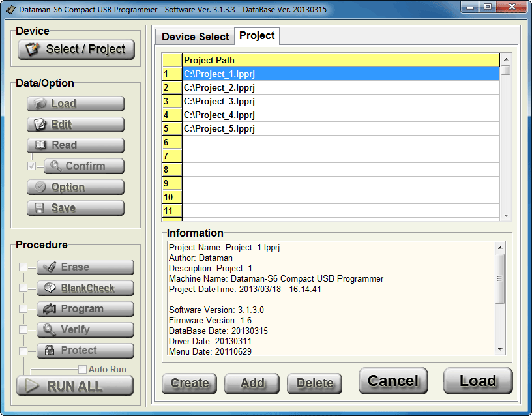Tick the checkbox beside Verify

23,330
